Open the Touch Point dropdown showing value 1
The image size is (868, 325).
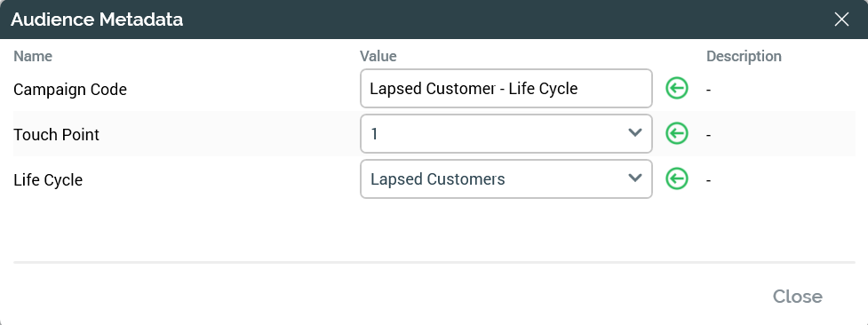tap(506, 133)
